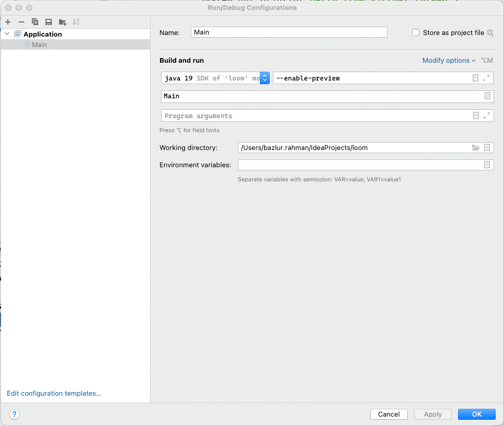Open the java 19 SDK dropdown

[x=215, y=78]
